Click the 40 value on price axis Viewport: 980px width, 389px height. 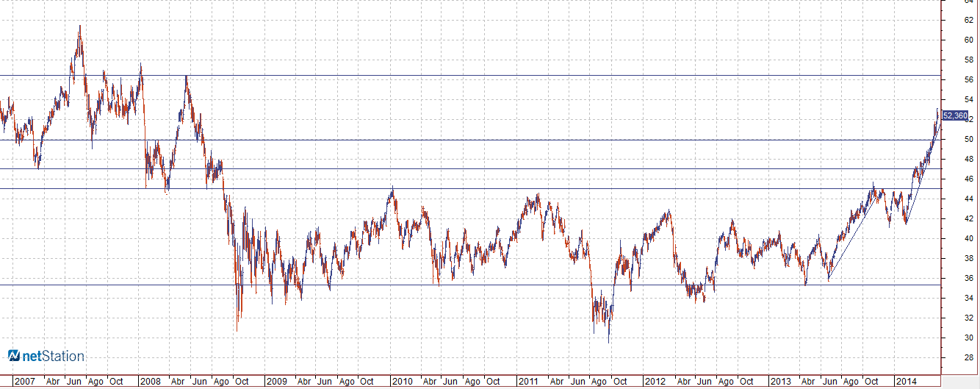tap(969, 238)
